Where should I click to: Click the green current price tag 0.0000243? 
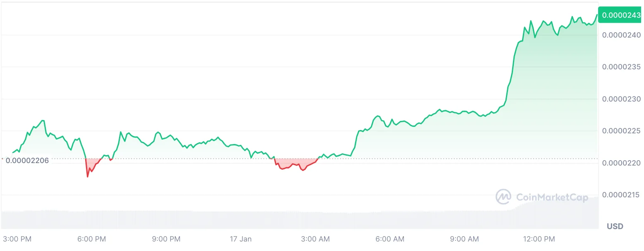coord(621,15)
